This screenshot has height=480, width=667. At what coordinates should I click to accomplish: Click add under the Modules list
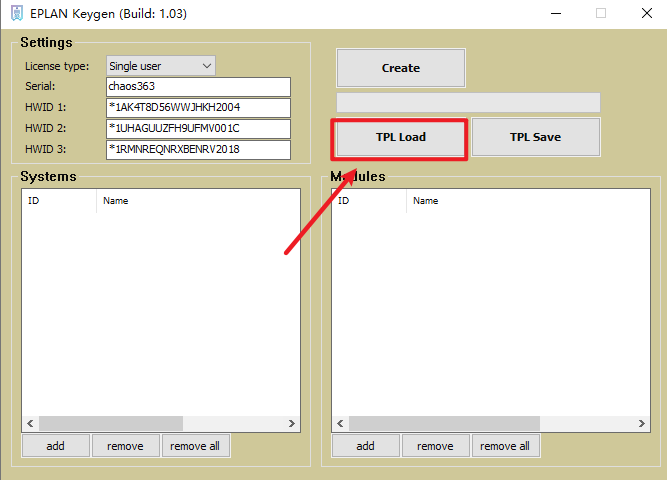pyautogui.click(x=365, y=446)
